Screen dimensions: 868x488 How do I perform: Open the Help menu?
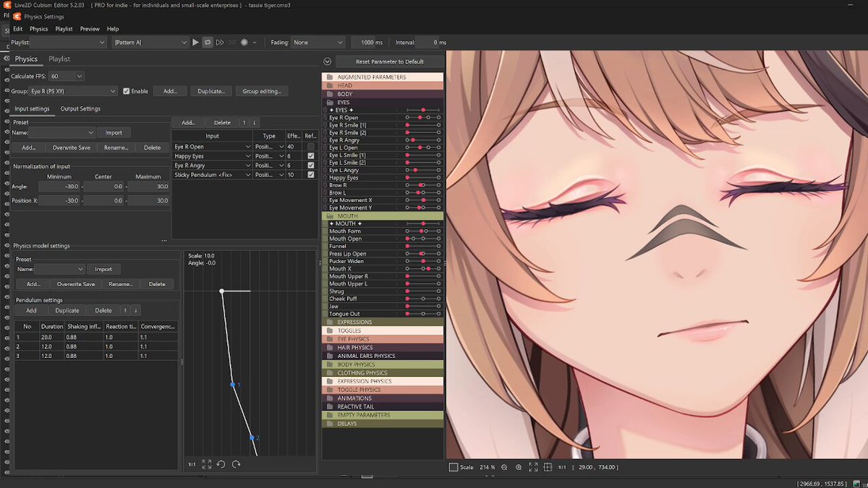coord(113,29)
